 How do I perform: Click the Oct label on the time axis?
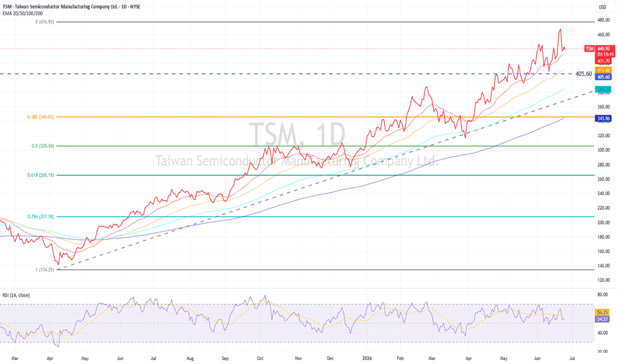[x=260, y=359]
